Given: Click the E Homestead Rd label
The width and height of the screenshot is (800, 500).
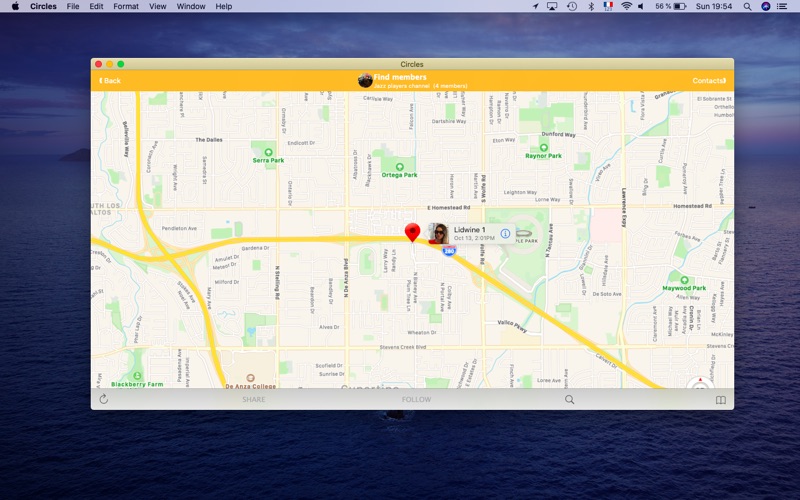Looking at the screenshot, I should coord(448,208).
